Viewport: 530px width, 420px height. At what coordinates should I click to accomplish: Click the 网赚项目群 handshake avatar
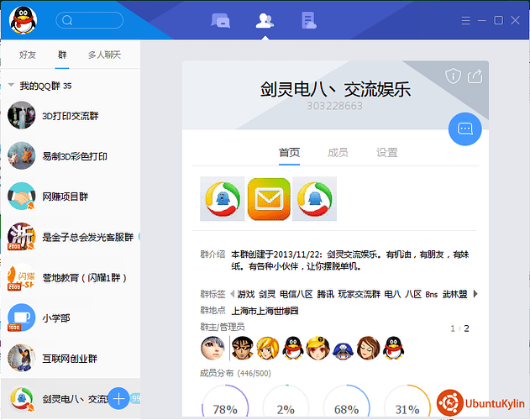[21, 196]
